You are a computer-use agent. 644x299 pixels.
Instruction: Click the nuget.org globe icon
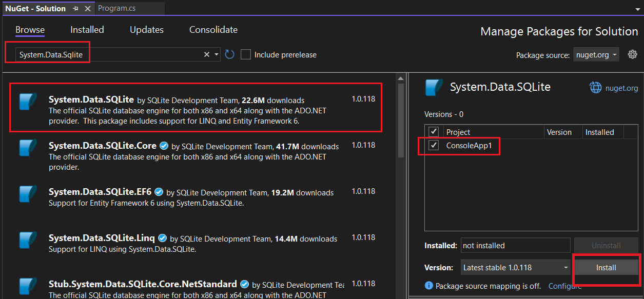[595, 87]
